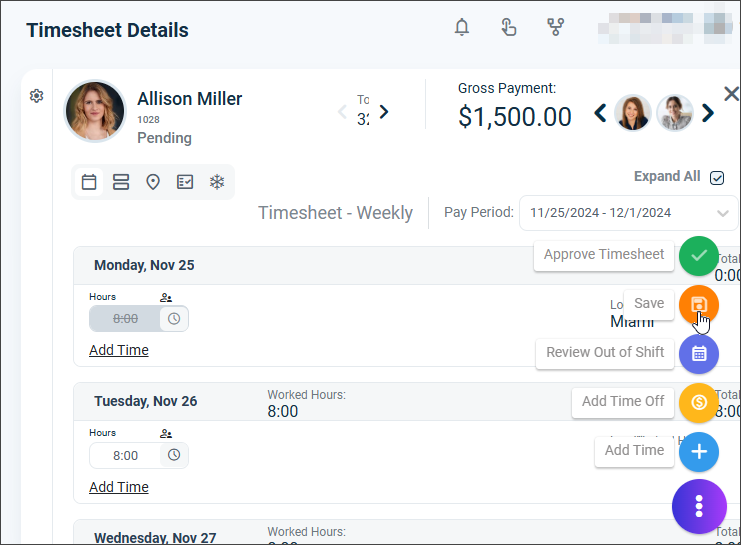The height and width of the screenshot is (545, 741).
Task: Click the Add Time floating label
Action: tap(634, 451)
